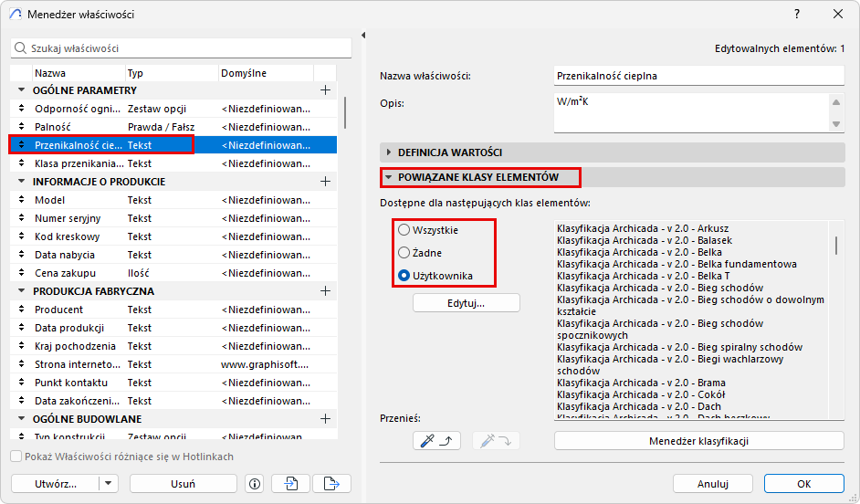
Task: Click the drag handle of Klasa przenikania row
Action: pos(21,163)
